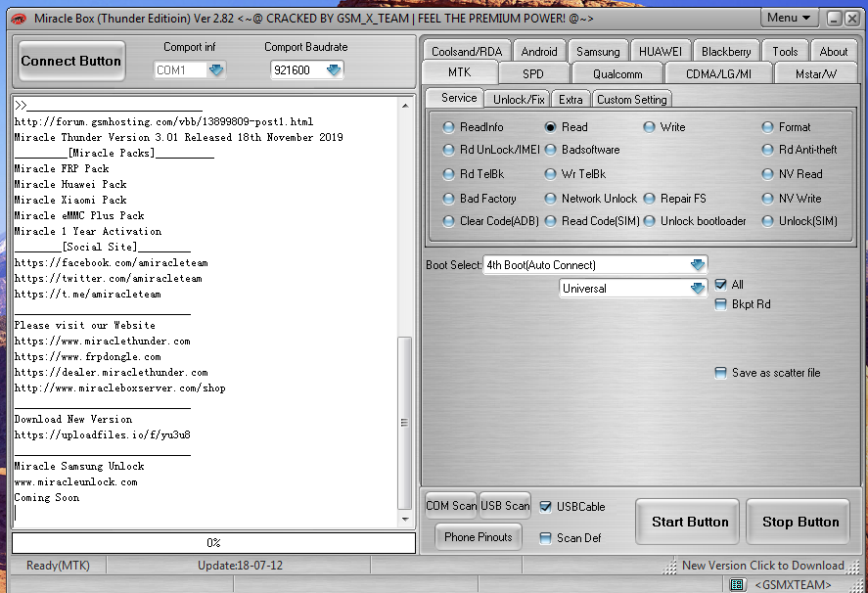Click the red Miracle Box title bar icon
The image size is (868, 593).
click(x=19, y=19)
